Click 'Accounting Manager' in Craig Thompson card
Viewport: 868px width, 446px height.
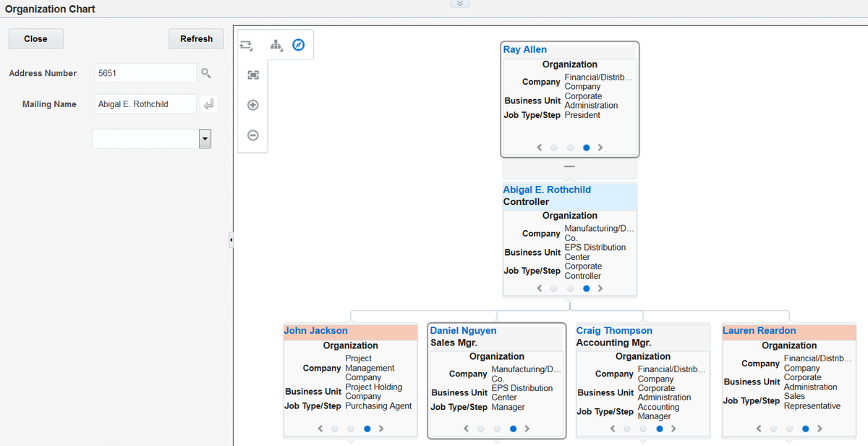pos(658,411)
